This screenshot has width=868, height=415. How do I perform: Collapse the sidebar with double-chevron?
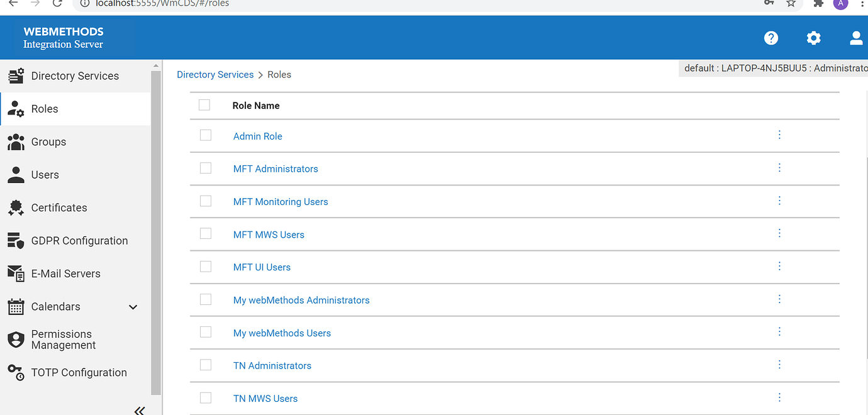140,410
